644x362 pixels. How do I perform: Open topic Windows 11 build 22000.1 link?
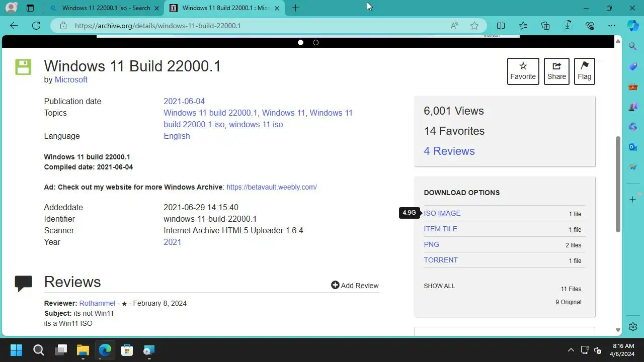[210, 113]
